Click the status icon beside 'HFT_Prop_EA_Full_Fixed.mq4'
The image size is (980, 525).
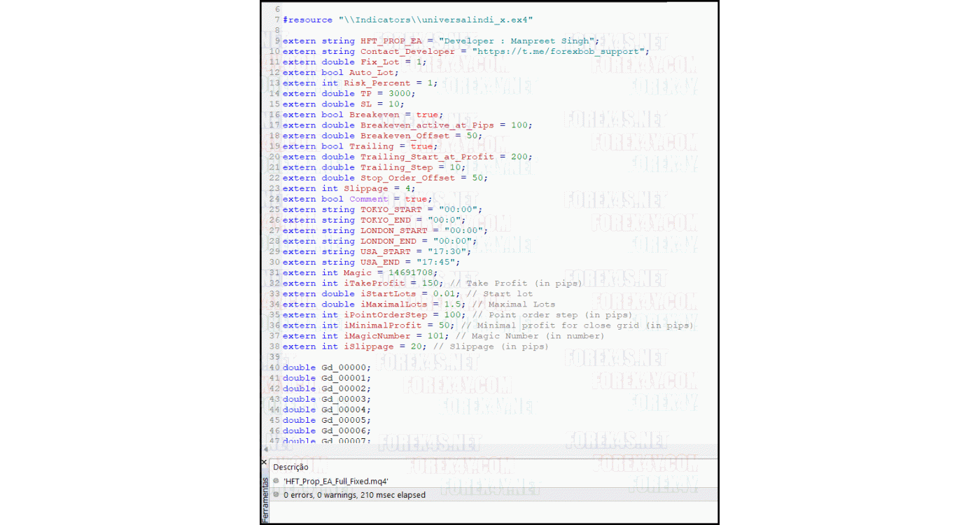pyautogui.click(x=277, y=481)
